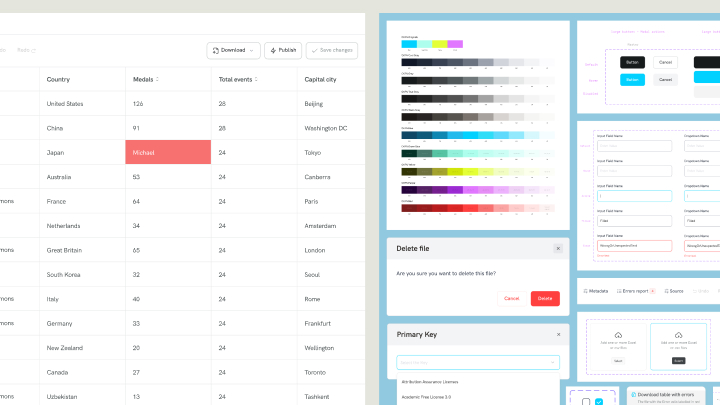Close the Delete file dialog

(558, 248)
